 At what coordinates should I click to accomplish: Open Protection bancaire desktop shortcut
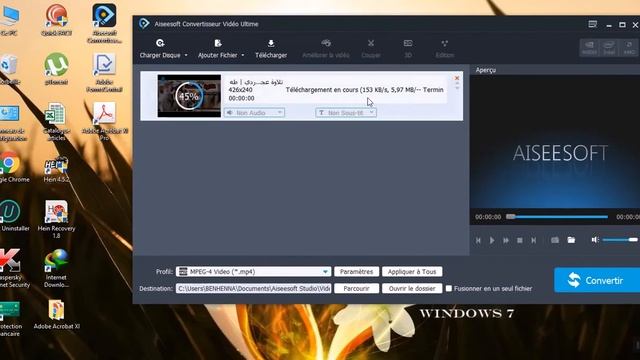(10, 318)
